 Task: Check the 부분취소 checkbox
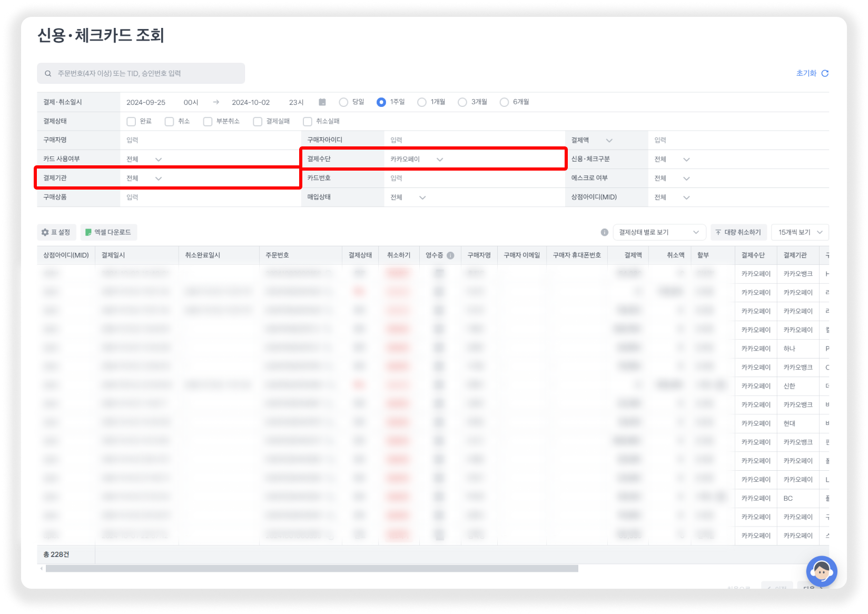pos(208,122)
